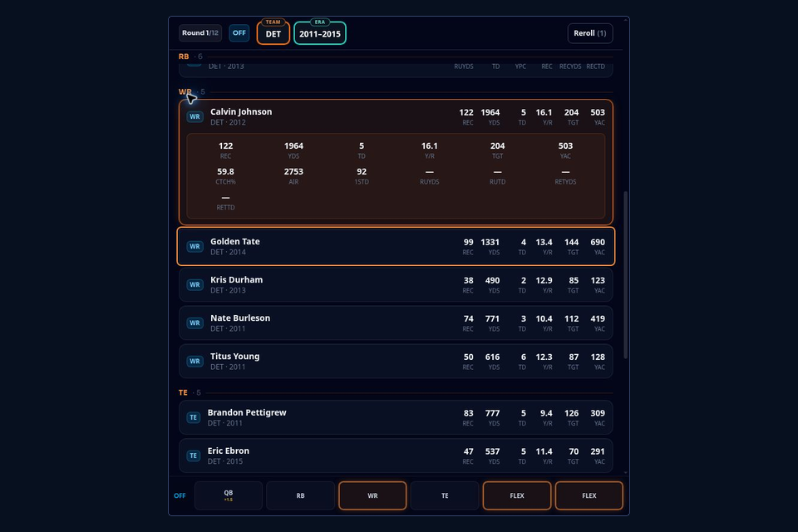
Task: Toggle the OFF switch next to Round 1/12
Action: 239,33
